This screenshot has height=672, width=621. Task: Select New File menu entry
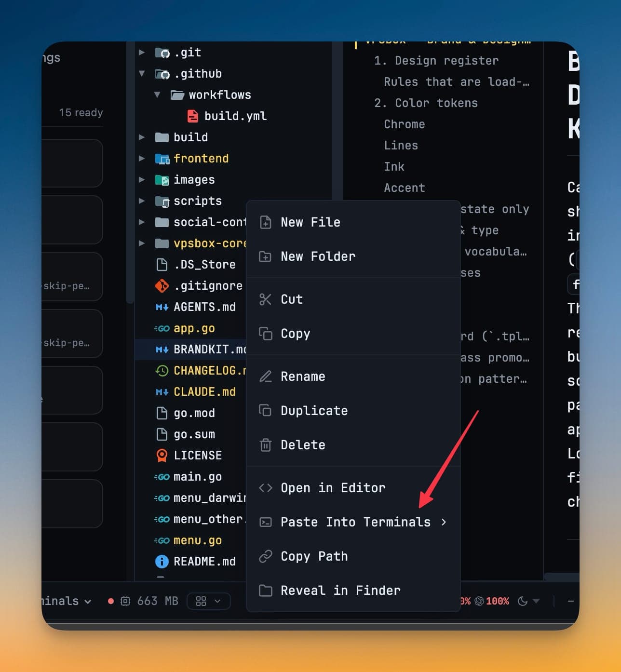click(x=353, y=222)
